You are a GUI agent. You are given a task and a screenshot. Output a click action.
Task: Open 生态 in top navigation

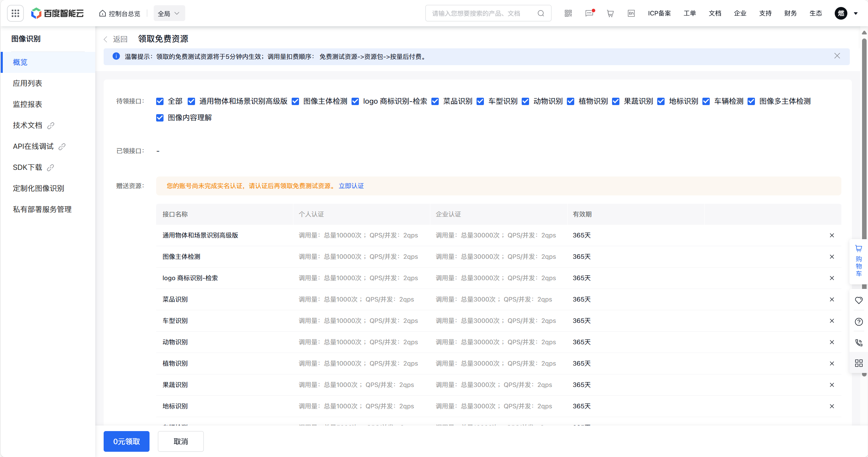816,13
